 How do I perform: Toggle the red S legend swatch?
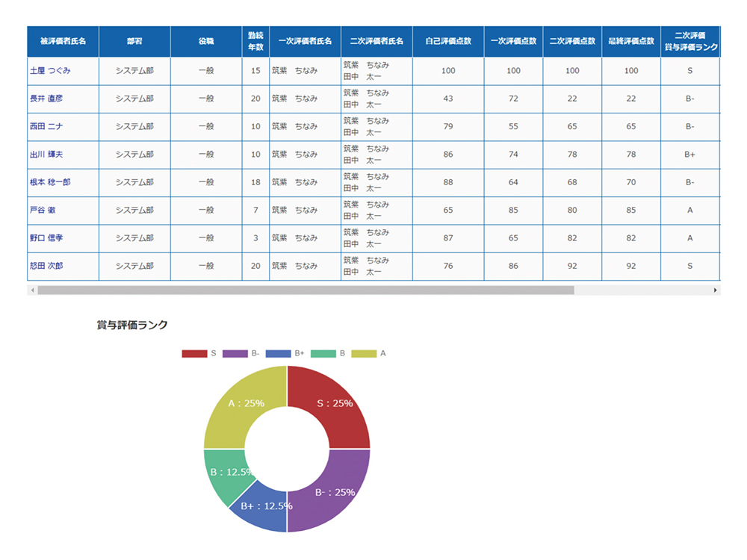[194, 353]
